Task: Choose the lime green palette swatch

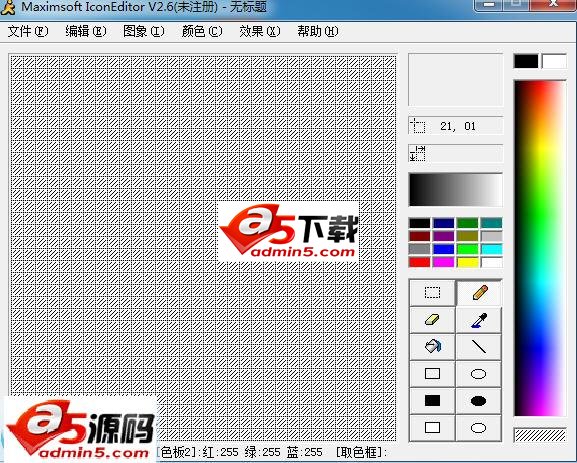Action: (x=467, y=249)
